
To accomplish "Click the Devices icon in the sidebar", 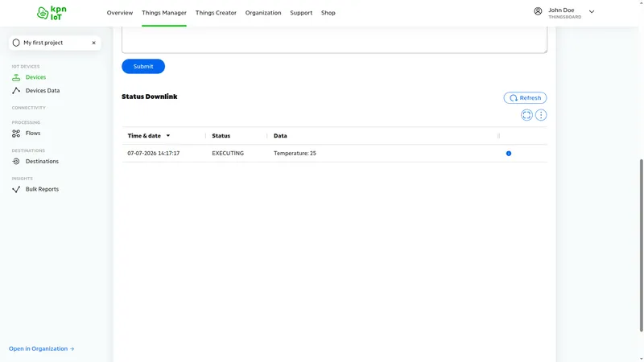I will [16, 77].
